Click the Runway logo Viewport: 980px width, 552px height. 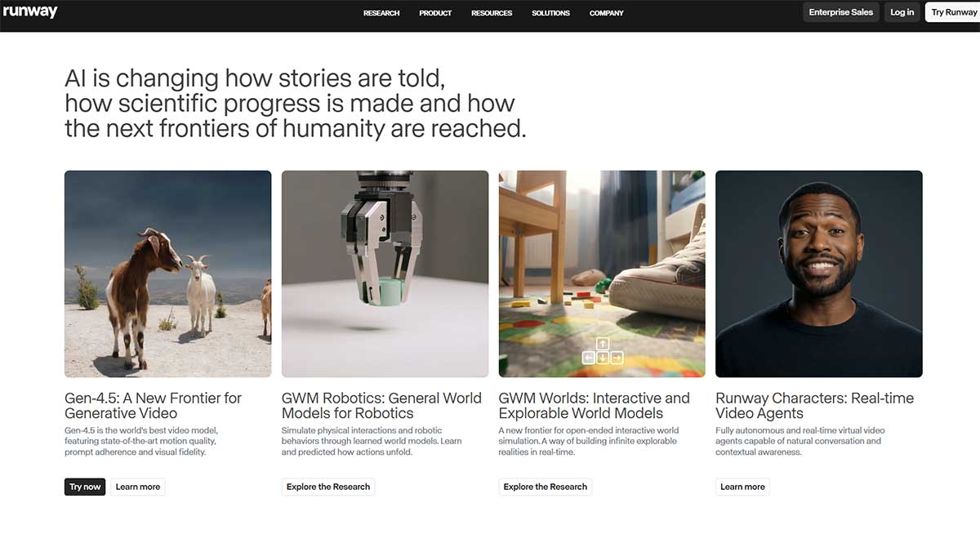pos(30,12)
